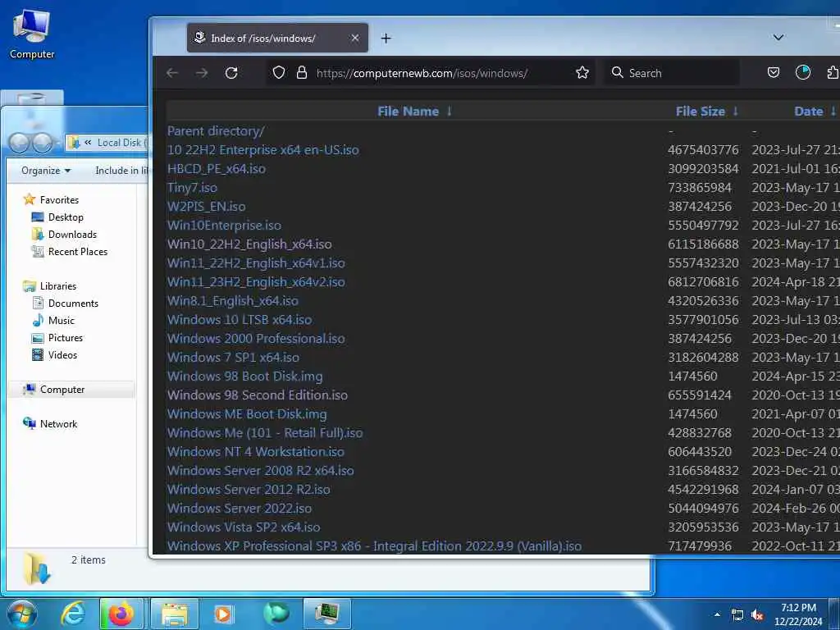840x630 pixels.
Task: Click Win11_22H2_English_x64v1.iso link
Action: pyautogui.click(x=256, y=263)
